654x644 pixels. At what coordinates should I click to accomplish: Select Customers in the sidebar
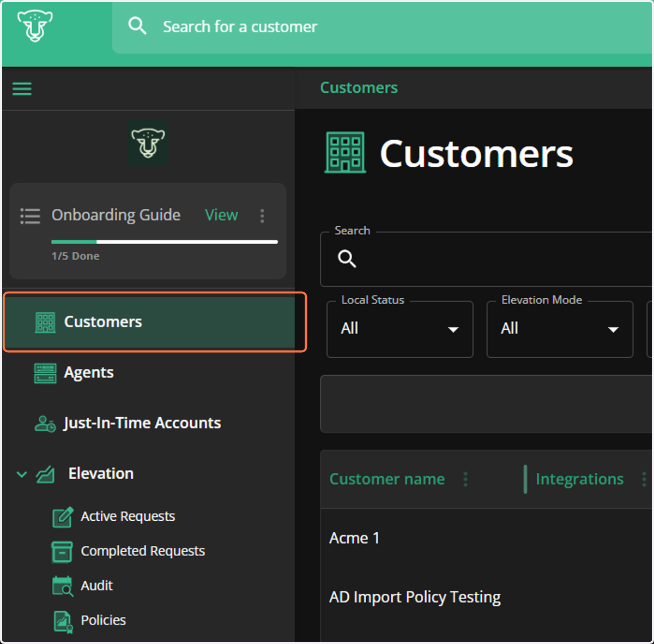(x=149, y=322)
